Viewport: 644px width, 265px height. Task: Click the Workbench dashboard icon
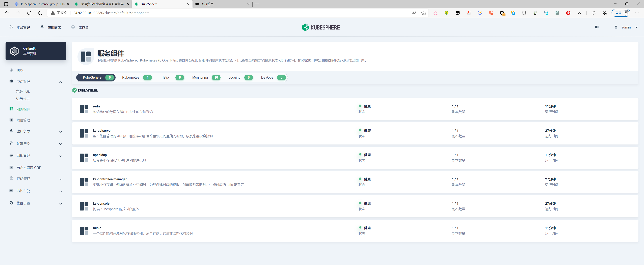click(x=73, y=27)
